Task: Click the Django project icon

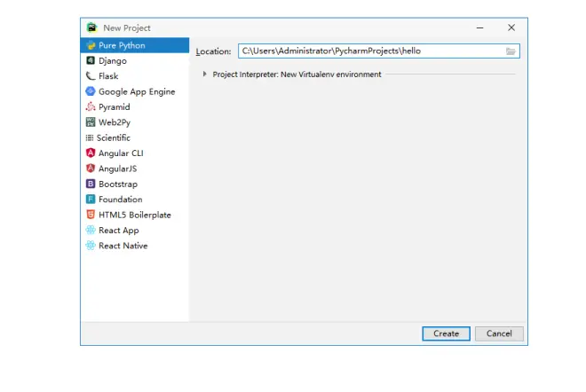Action: click(x=91, y=60)
